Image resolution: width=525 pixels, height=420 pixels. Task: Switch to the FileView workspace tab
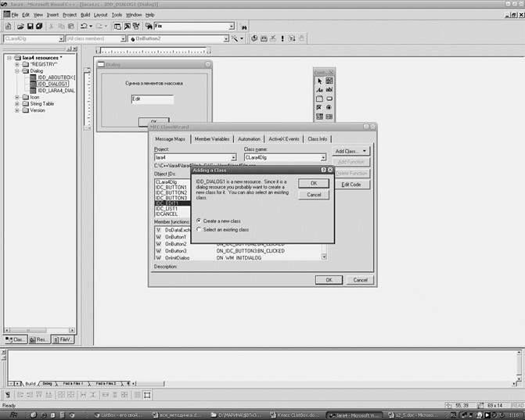(x=63, y=339)
